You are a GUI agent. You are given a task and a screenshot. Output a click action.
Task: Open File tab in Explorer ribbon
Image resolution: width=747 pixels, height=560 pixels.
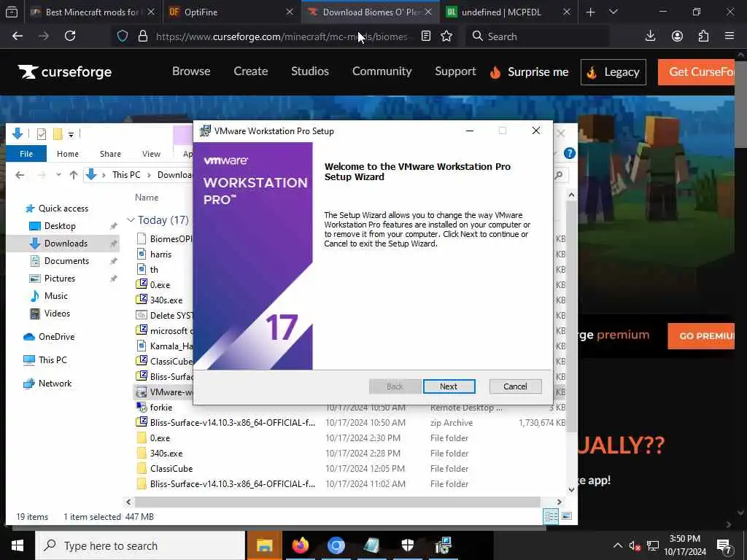26,154
